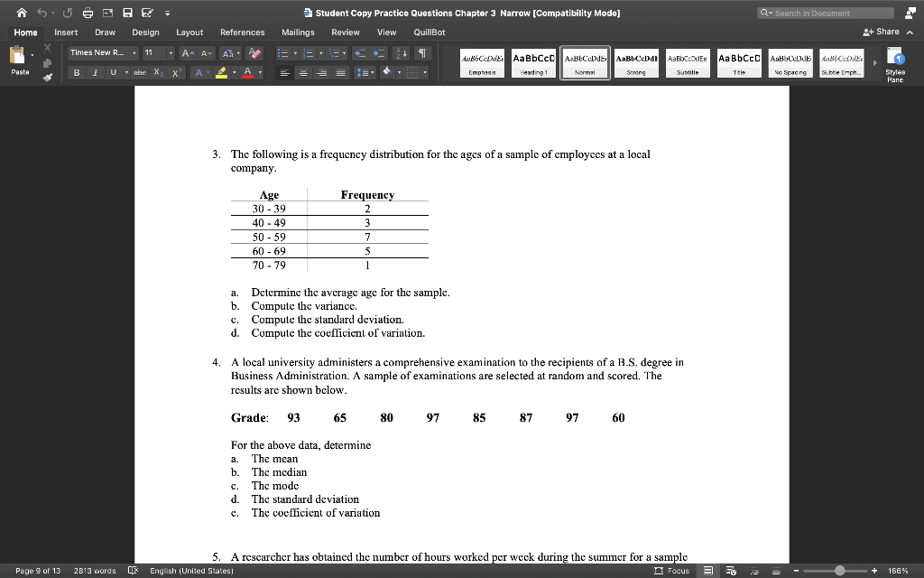Click the increase indent icon
924x578 pixels.
[x=379, y=53]
